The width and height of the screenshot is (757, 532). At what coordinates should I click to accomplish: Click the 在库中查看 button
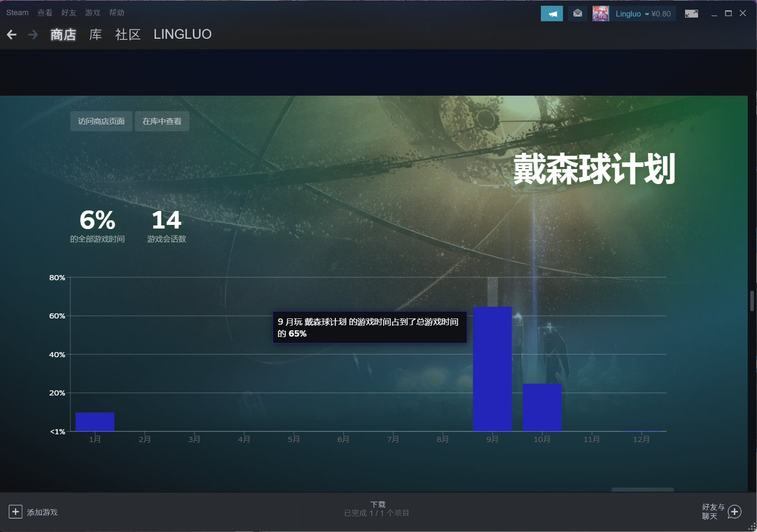pyautogui.click(x=162, y=121)
